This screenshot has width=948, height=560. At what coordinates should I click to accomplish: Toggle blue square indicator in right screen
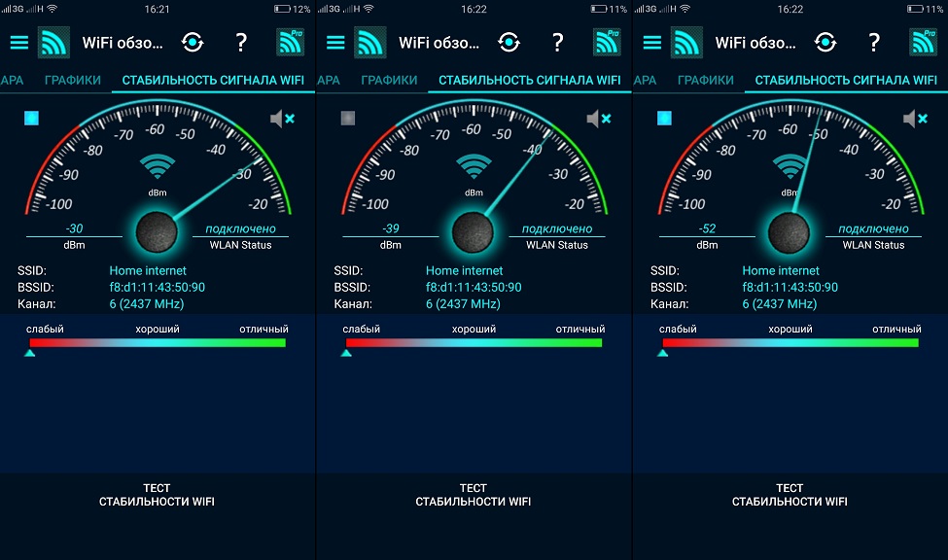point(664,118)
